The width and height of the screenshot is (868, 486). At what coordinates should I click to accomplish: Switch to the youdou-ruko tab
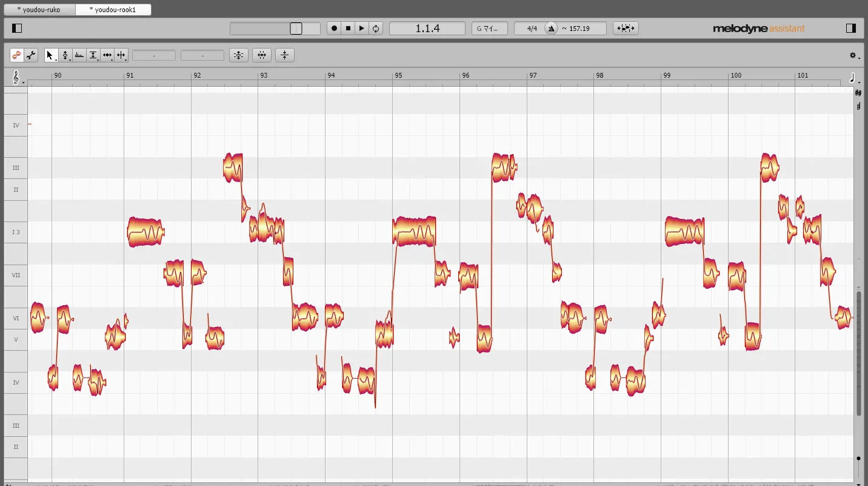pos(39,10)
